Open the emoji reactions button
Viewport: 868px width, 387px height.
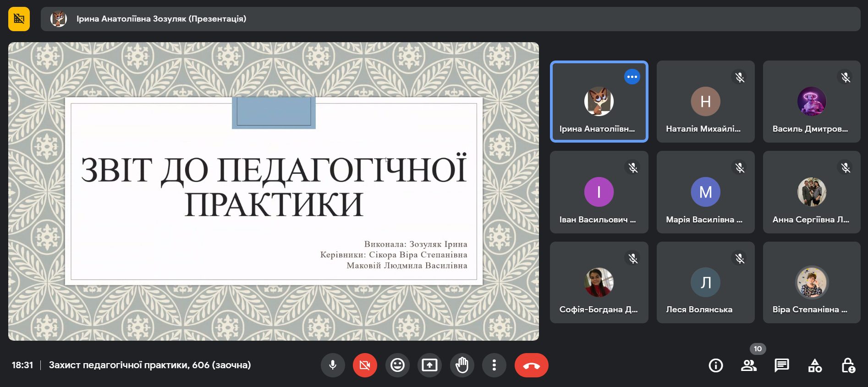[x=397, y=365]
